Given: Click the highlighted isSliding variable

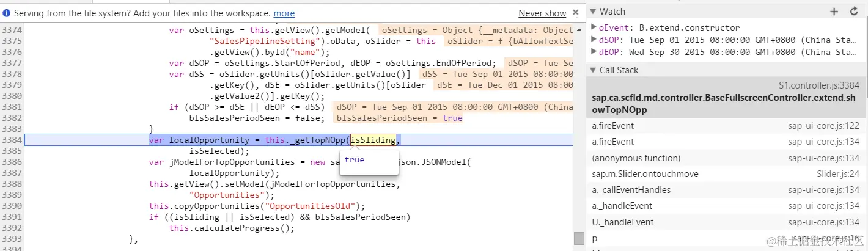Looking at the screenshot, I should coord(373,140).
